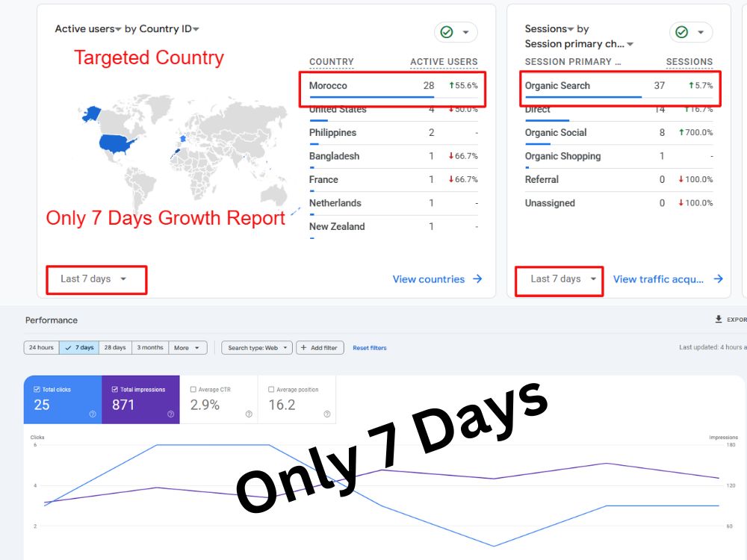Click the green check status icon in Active users card

[x=447, y=32]
